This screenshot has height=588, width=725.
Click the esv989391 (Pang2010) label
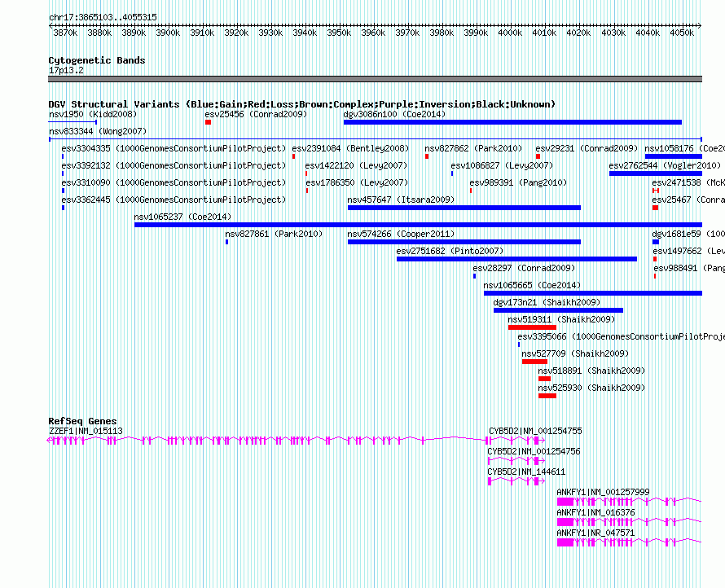pyautogui.click(x=518, y=182)
